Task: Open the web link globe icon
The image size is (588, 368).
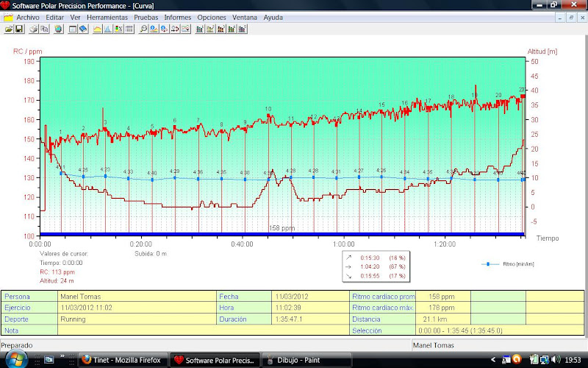Action: (x=59, y=29)
